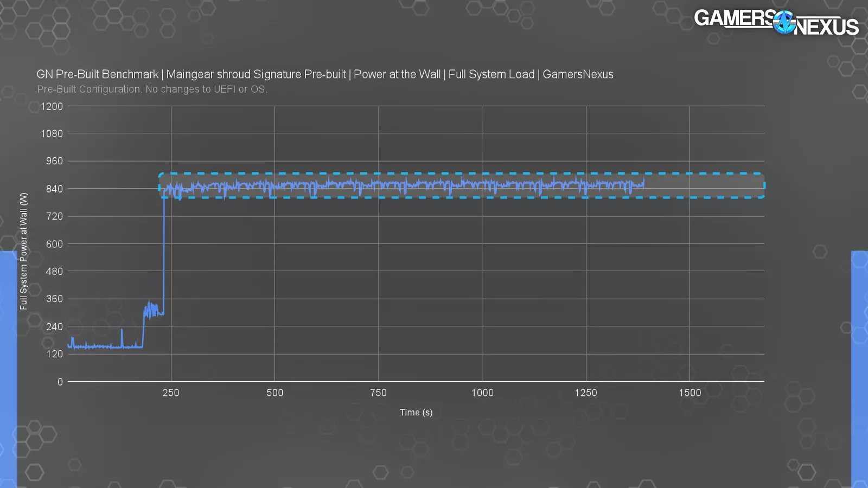Select the 1500 time axis label
This screenshot has height=488, width=868.
tap(690, 393)
